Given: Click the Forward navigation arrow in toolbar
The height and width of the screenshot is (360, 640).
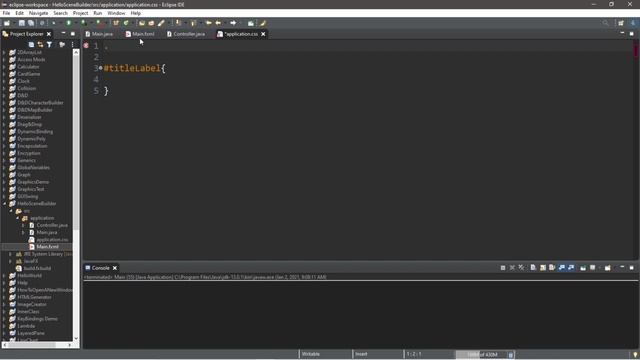Looking at the screenshot, I should pyautogui.click(x=233, y=23).
